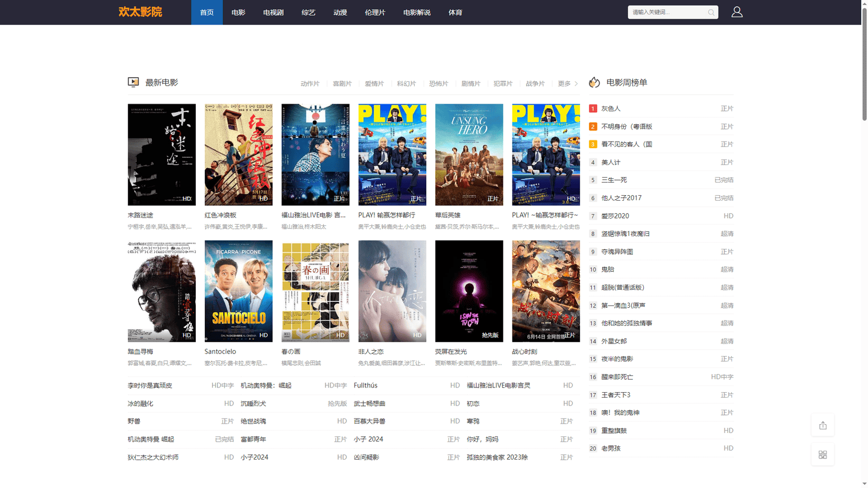Open the Santocielo movie poster

point(239,292)
